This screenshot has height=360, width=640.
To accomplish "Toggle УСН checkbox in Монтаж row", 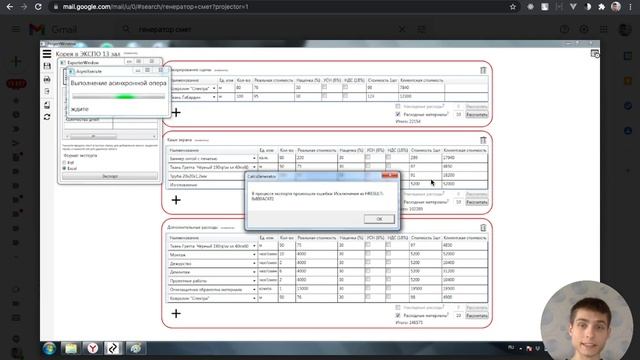I will point(368,254).
